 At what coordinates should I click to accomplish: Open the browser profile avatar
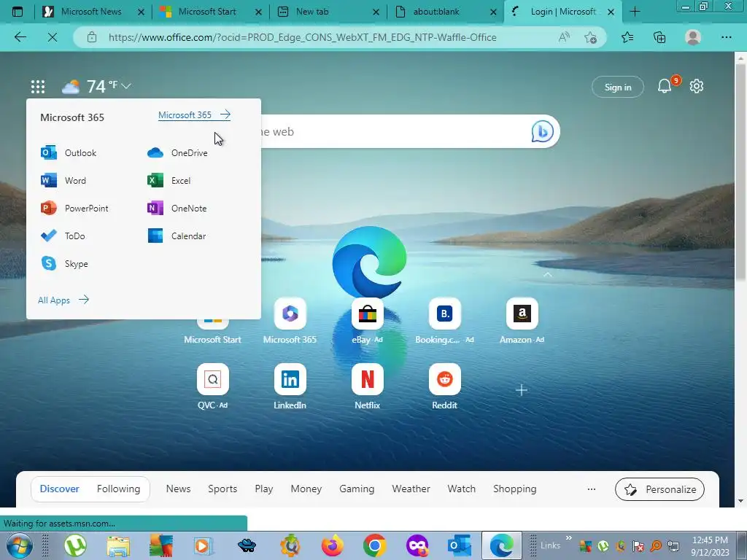(693, 37)
